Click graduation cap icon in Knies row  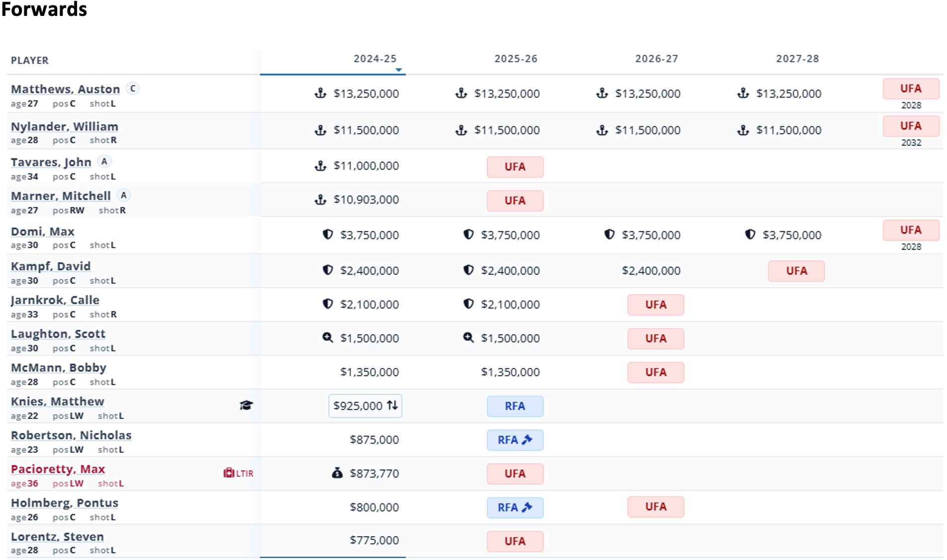click(246, 405)
